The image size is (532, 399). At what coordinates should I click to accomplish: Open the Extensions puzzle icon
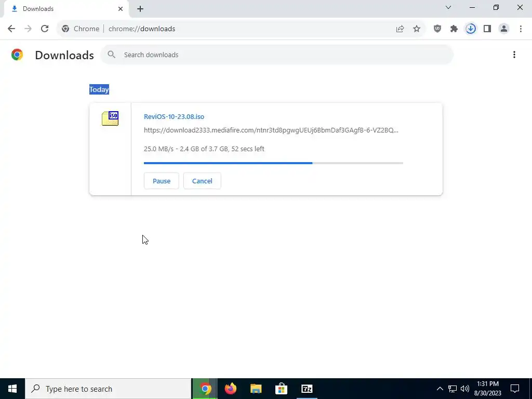[x=454, y=29]
